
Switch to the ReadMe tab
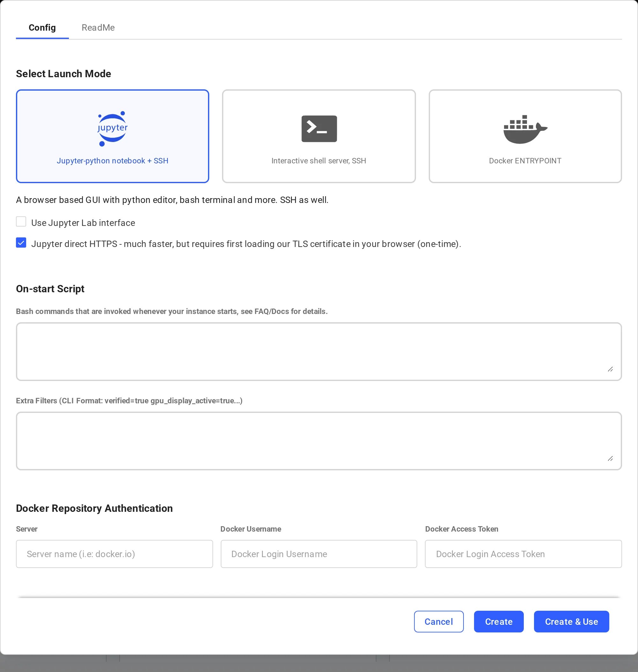pos(98,27)
